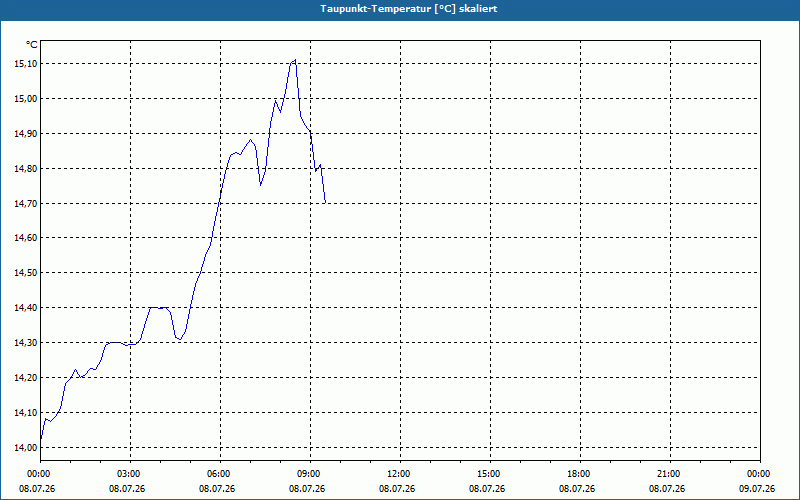Click the 09:00 time axis label
Viewport: 800px width, 500px height.
tap(310, 474)
